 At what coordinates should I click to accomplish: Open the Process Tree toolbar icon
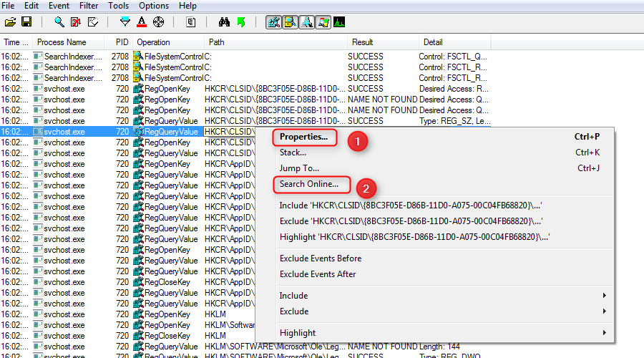(x=190, y=22)
